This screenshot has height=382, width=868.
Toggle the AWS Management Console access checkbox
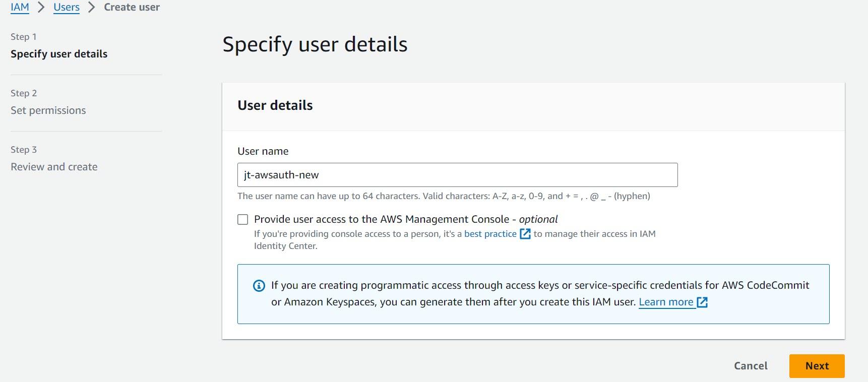coord(242,219)
